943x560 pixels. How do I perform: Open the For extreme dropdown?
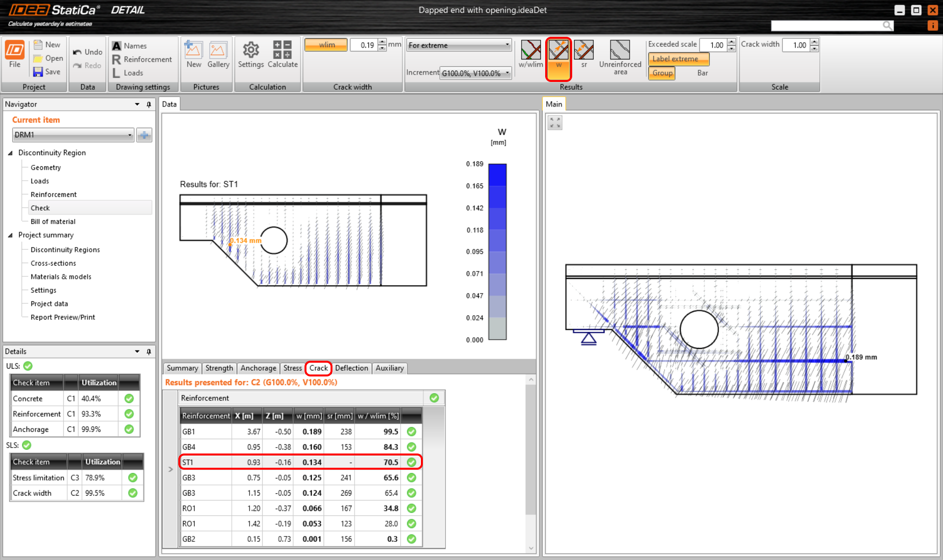pyautogui.click(x=459, y=45)
